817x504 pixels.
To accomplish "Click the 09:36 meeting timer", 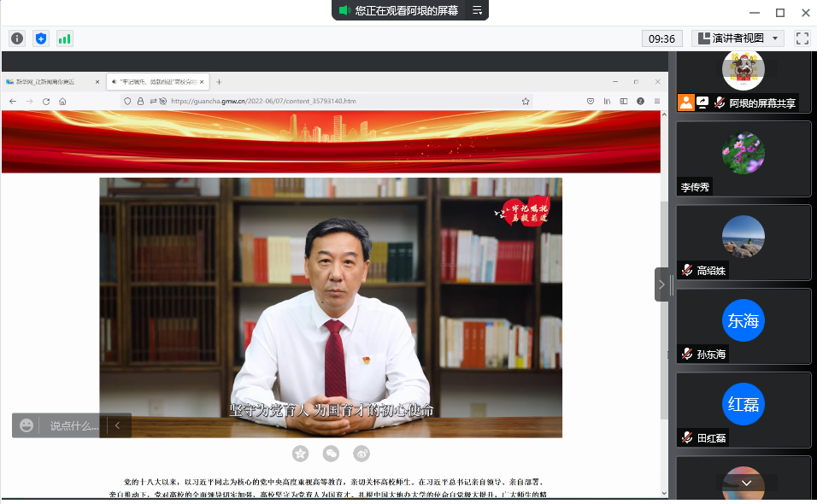I will (x=661, y=38).
